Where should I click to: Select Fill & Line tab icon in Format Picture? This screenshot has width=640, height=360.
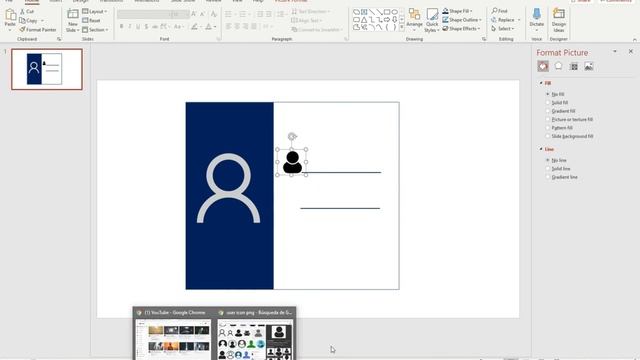click(543, 66)
